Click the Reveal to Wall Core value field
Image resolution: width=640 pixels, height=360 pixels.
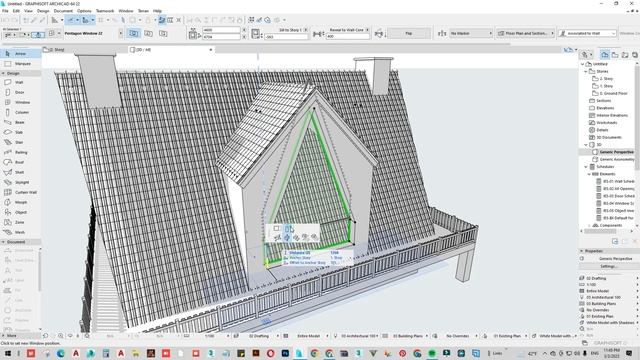348,37
